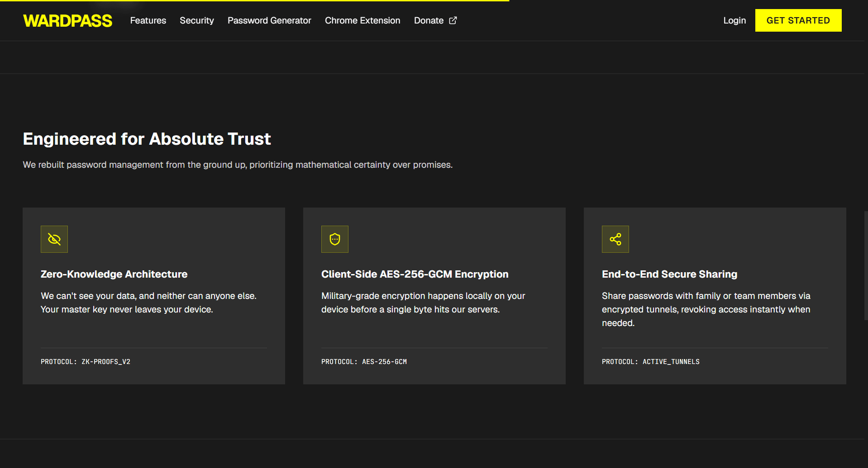Open the Chrome Extension link
The image size is (868, 468).
[362, 20]
